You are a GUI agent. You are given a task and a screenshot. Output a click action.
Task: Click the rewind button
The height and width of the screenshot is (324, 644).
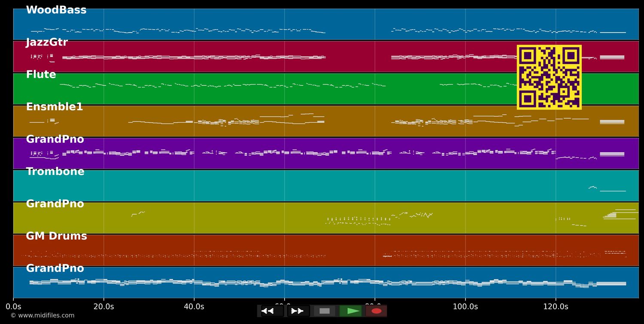tap(272, 311)
